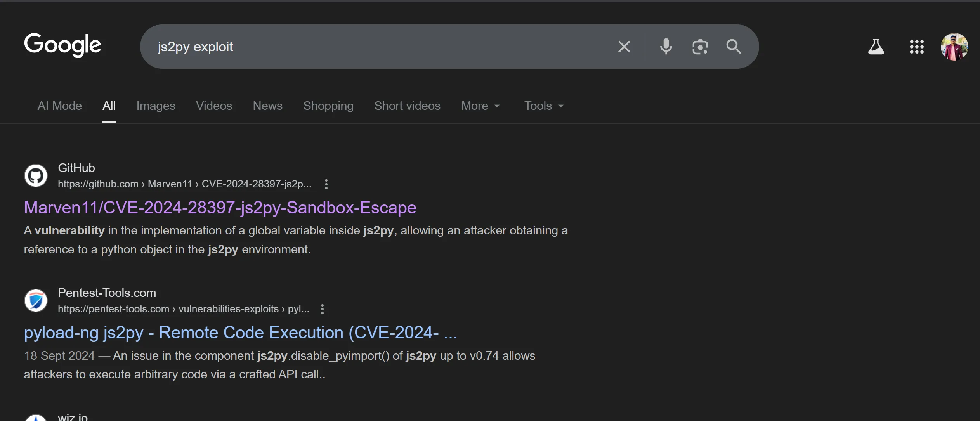Expand the More search filters dropdown

(x=480, y=106)
